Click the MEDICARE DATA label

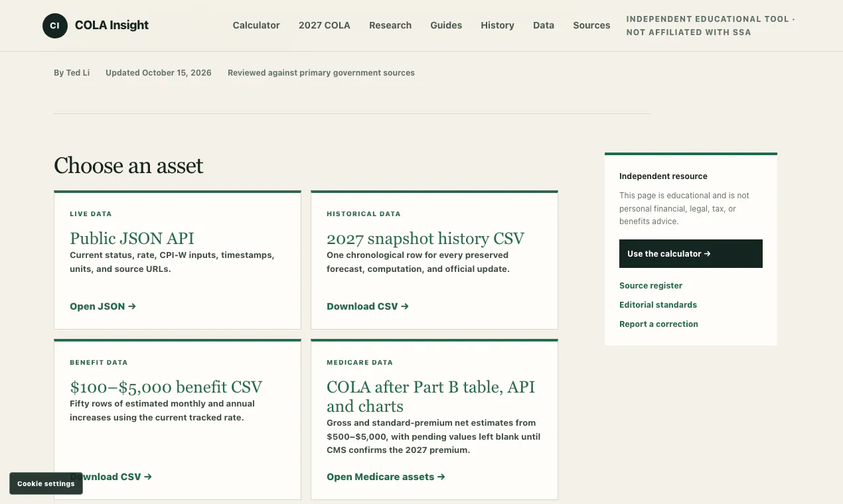click(x=360, y=363)
